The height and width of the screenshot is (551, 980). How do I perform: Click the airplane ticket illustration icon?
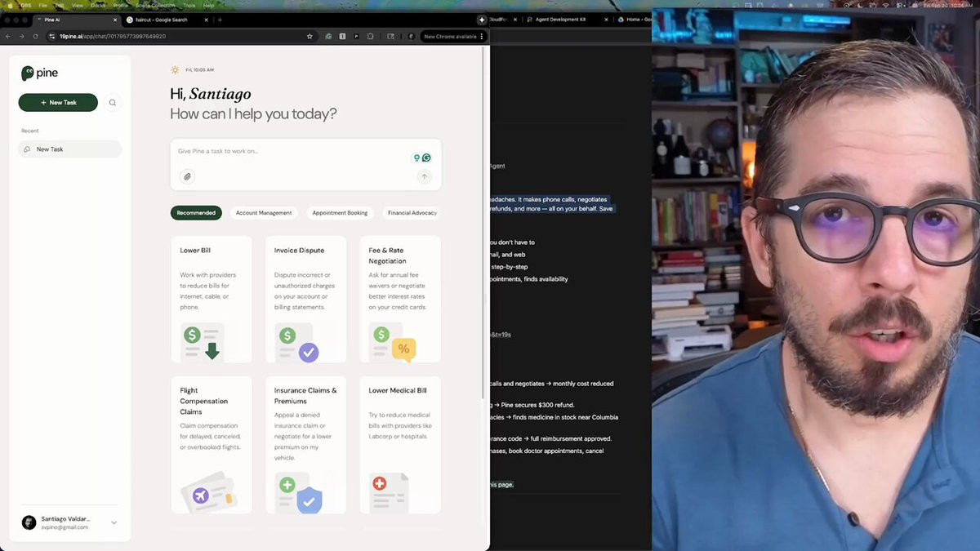208,492
